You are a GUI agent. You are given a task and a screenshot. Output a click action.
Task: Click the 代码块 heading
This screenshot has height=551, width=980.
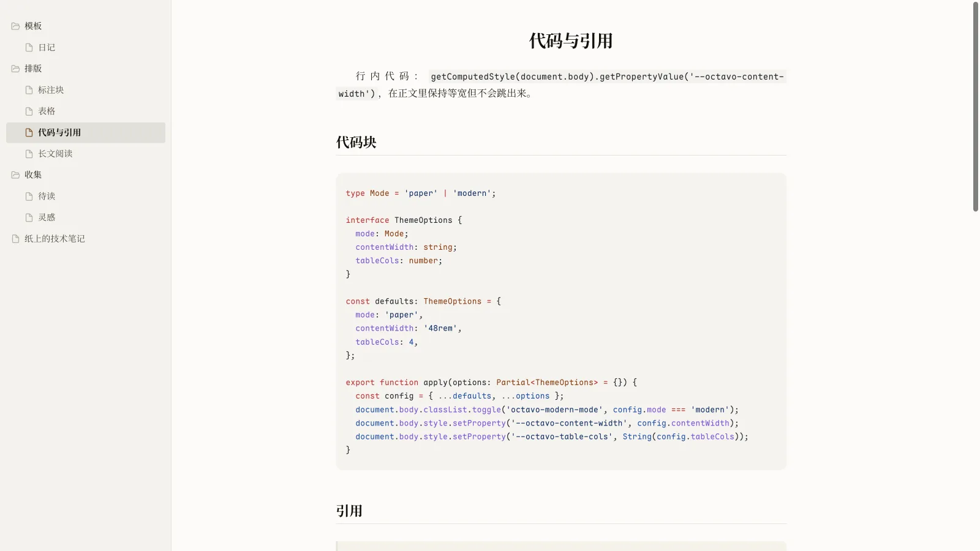coord(356,142)
